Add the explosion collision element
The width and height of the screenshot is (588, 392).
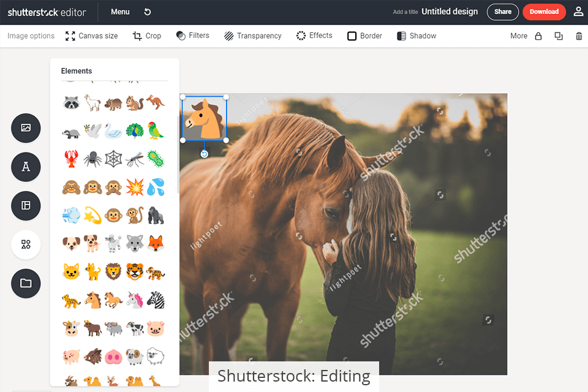(135, 187)
